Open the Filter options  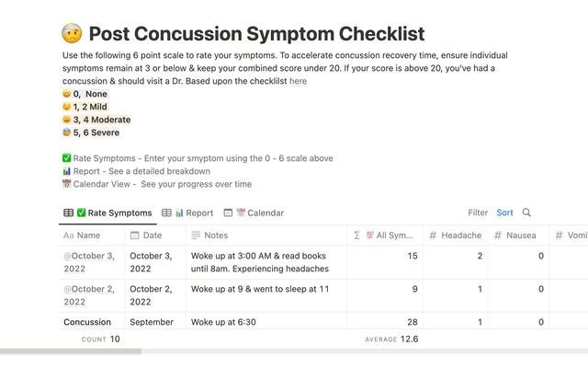point(478,213)
